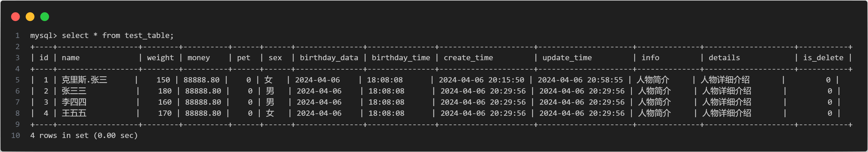This screenshot has width=868, height=152.
Task: Click the yellow minimize window dot
Action: pyautogui.click(x=30, y=17)
